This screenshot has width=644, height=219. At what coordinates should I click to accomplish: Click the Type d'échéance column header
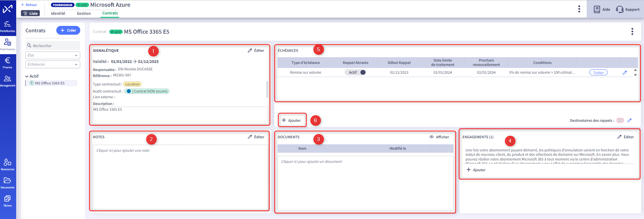[305, 63]
